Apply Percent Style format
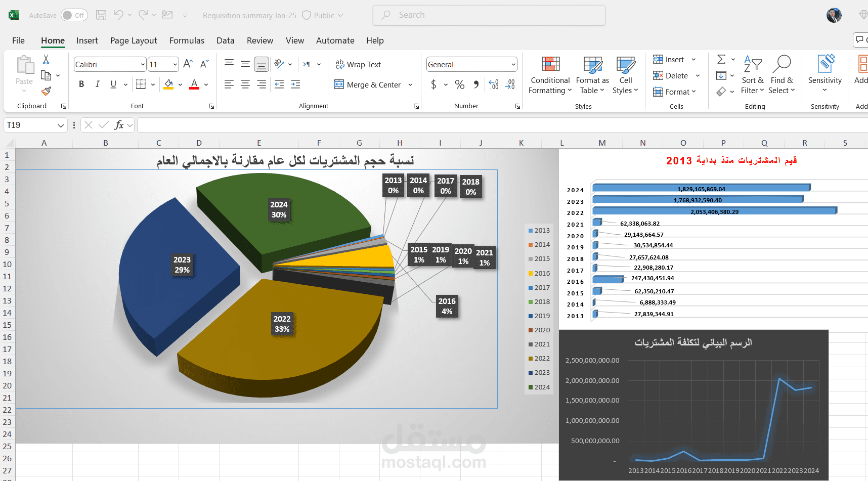868x481 pixels. click(x=459, y=84)
